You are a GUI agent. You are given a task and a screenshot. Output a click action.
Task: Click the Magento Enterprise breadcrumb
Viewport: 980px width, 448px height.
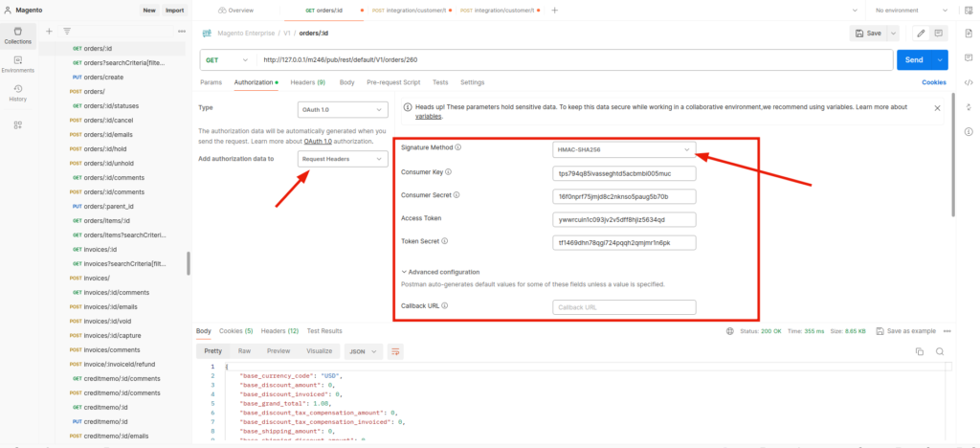tap(246, 34)
